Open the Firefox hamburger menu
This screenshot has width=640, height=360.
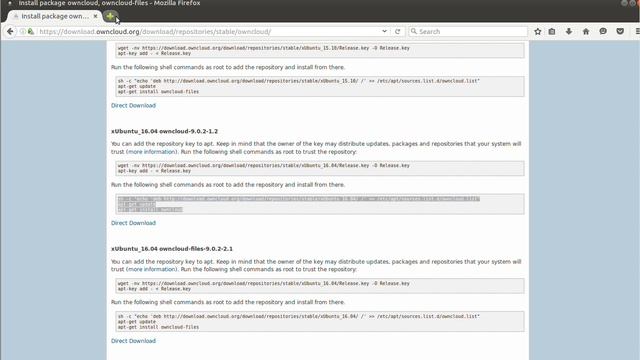click(x=637, y=31)
